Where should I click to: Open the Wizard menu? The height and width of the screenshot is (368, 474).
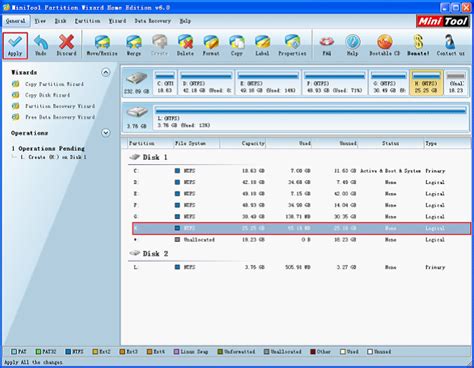coord(117,21)
